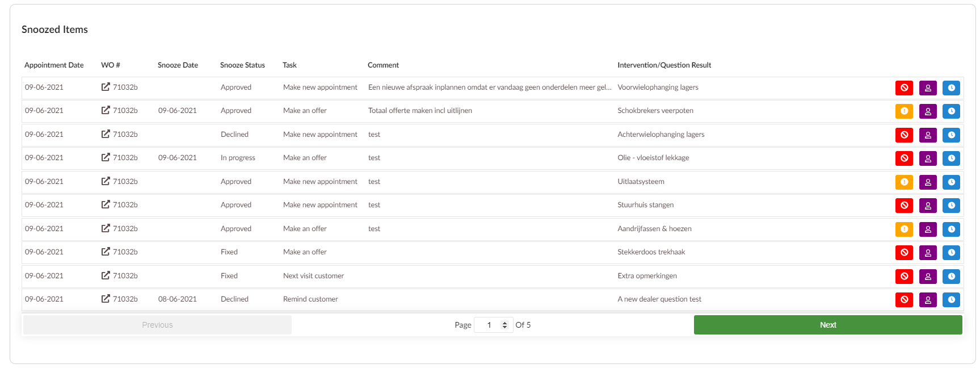
Task: Click blue clock icon for Olie - vloeistof lekkage row
Action: click(951, 158)
